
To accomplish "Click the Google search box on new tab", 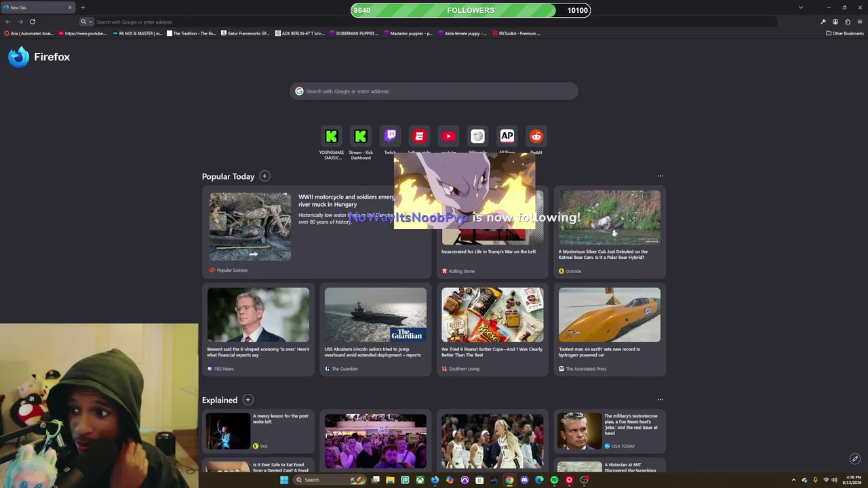I will [434, 91].
